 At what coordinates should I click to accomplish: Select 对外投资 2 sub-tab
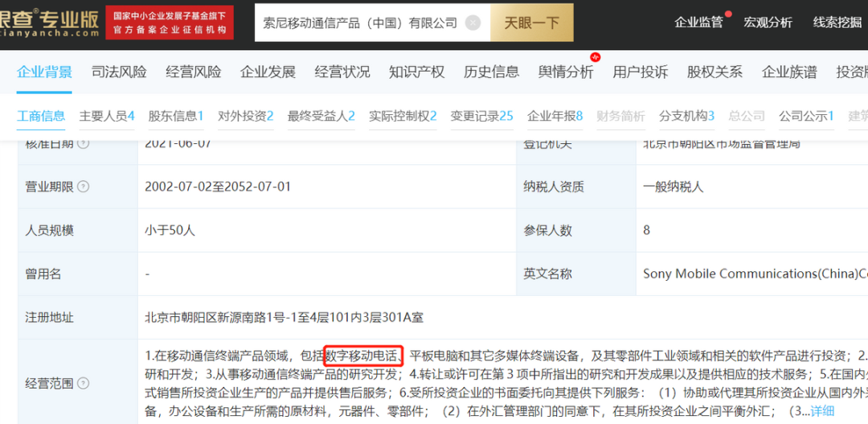click(x=246, y=117)
